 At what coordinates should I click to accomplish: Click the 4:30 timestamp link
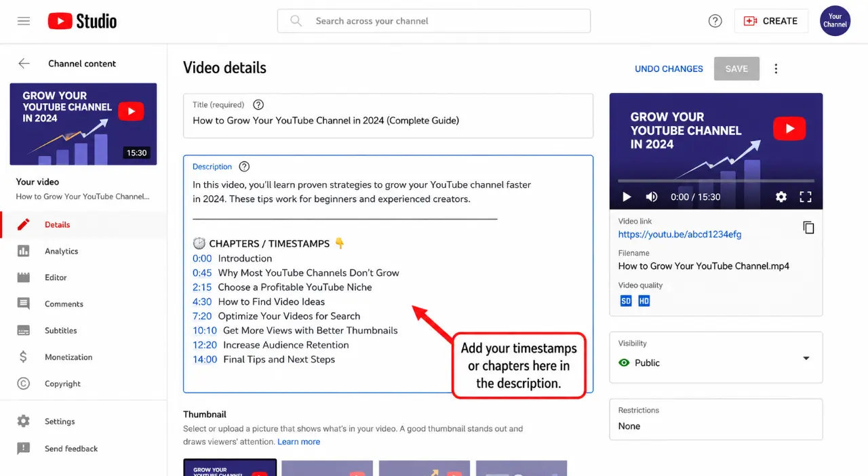coord(202,301)
